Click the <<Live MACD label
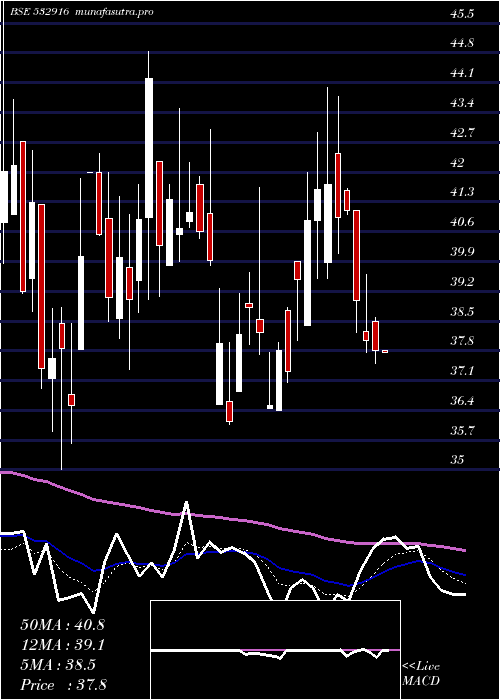The width and height of the screenshot is (500, 700). tap(421, 674)
